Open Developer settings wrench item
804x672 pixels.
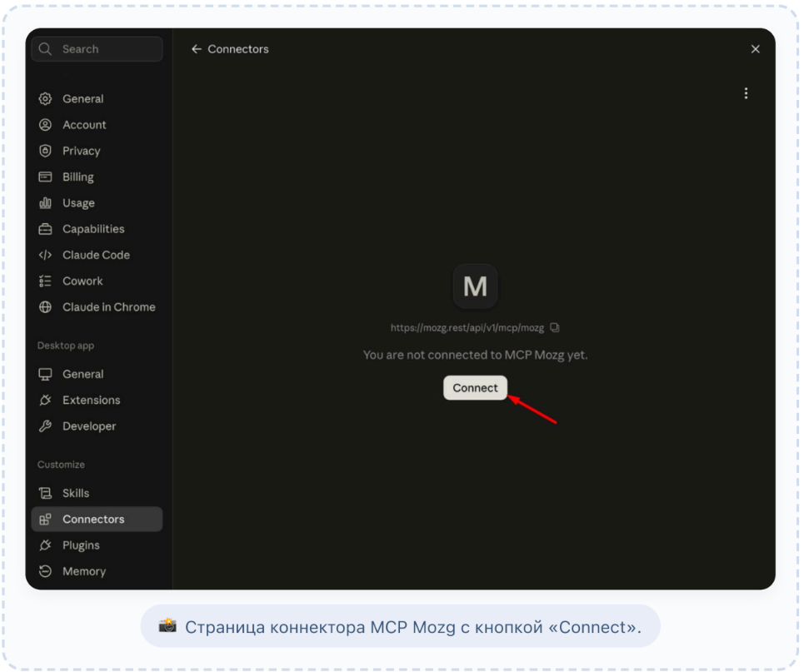[x=97, y=426]
